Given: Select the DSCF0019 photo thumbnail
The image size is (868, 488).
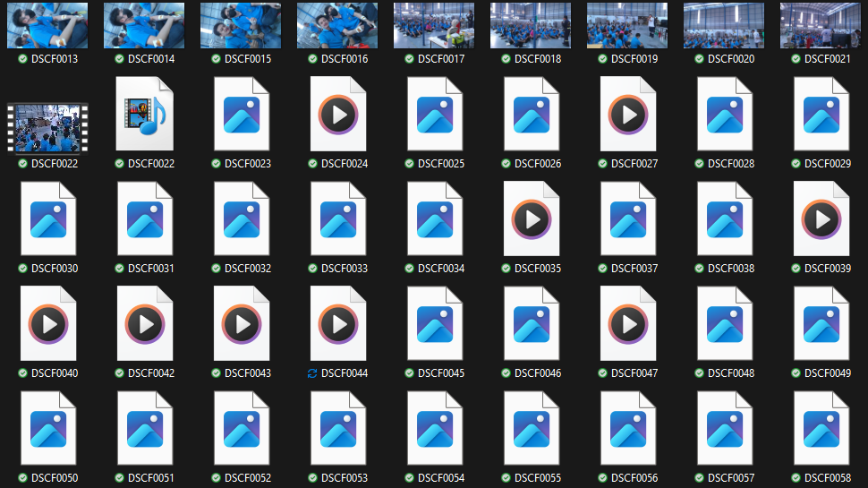Looking at the screenshot, I should tap(627, 25).
